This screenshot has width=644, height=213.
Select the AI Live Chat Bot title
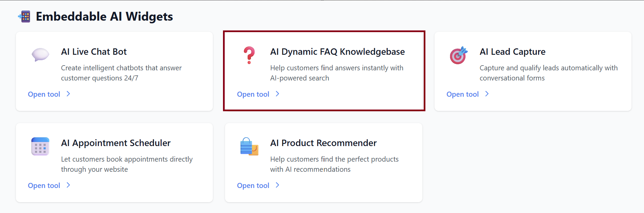click(x=94, y=52)
